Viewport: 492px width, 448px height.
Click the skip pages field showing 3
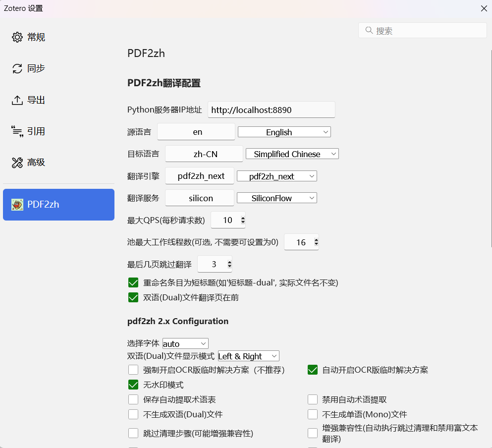(x=215, y=264)
